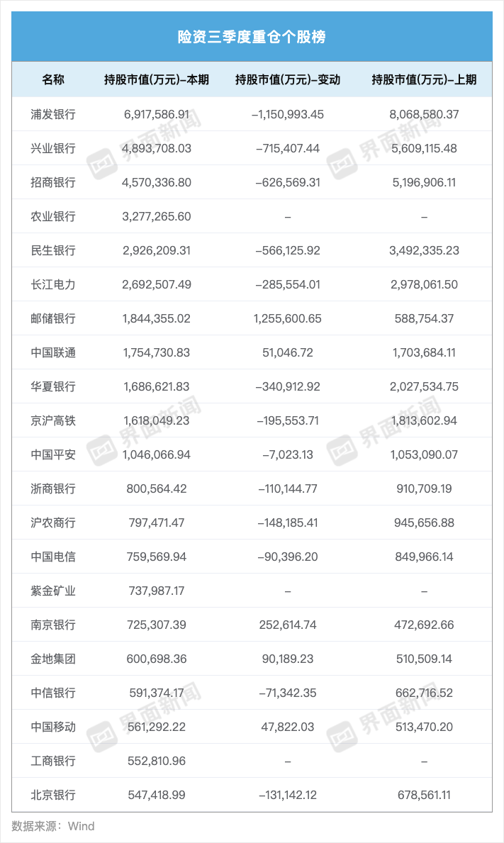Click the 长江电力 row label
This screenshot has height=843, width=504.
(53, 284)
